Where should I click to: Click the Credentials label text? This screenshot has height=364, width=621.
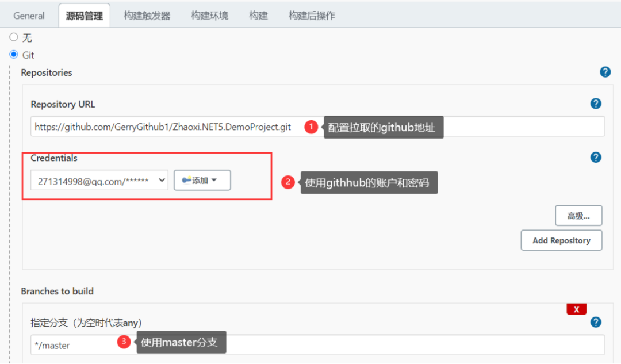tap(54, 158)
